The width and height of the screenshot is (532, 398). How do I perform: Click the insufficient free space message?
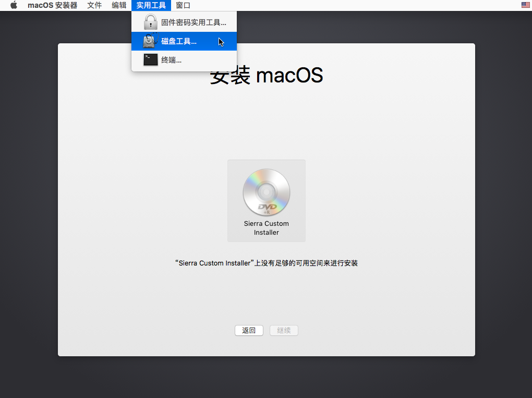pos(267,263)
